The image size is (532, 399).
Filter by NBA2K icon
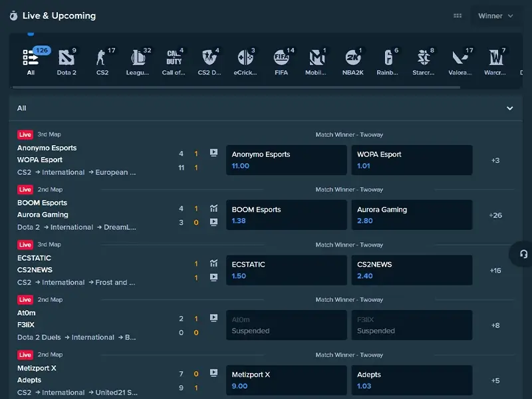click(353, 58)
